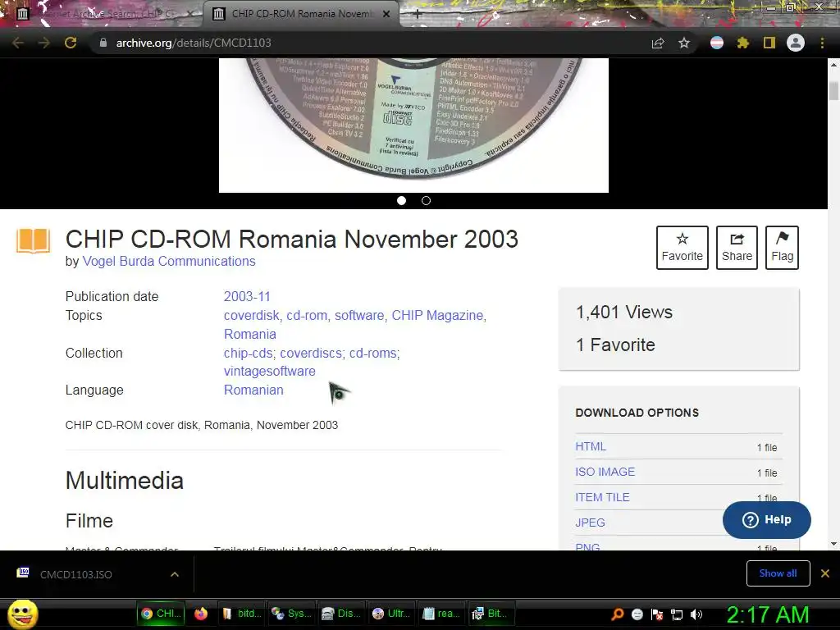Viewport: 840px width, 630px height.
Task: Share this archive item
Action: pos(737,248)
